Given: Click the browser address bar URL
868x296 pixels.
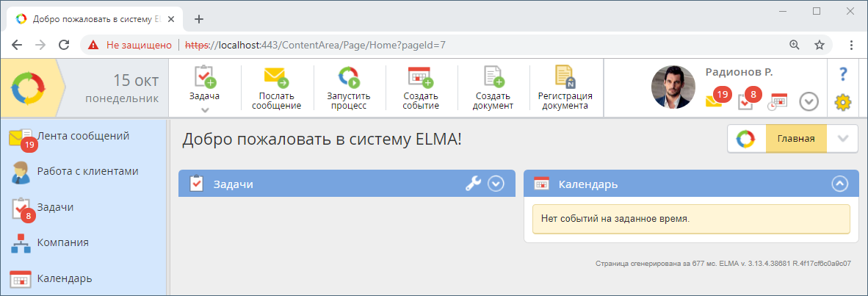Looking at the screenshot, I should click(x=330, y=45).
